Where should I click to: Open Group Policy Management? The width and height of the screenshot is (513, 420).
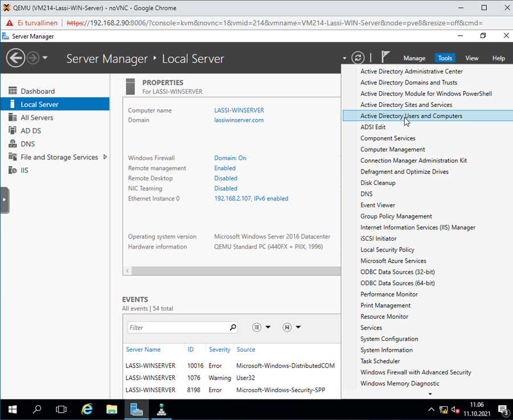click(x=396, y=216)
